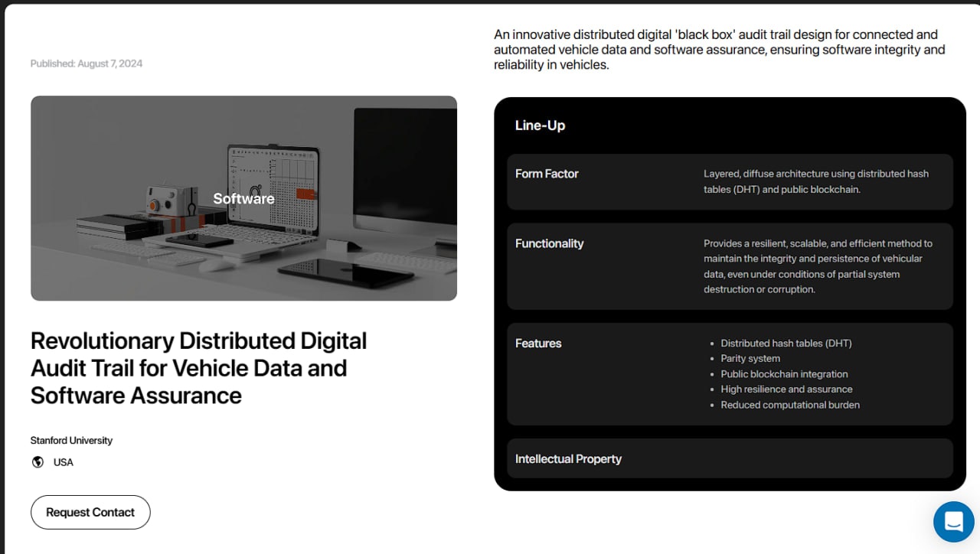Click the globe icon beside USA

click(x=38, y=462)
